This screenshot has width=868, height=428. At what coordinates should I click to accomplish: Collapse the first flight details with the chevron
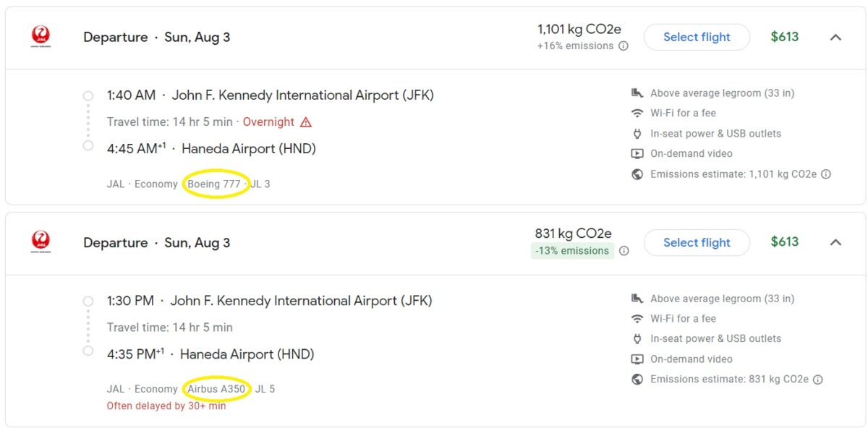tap(835, 37)
